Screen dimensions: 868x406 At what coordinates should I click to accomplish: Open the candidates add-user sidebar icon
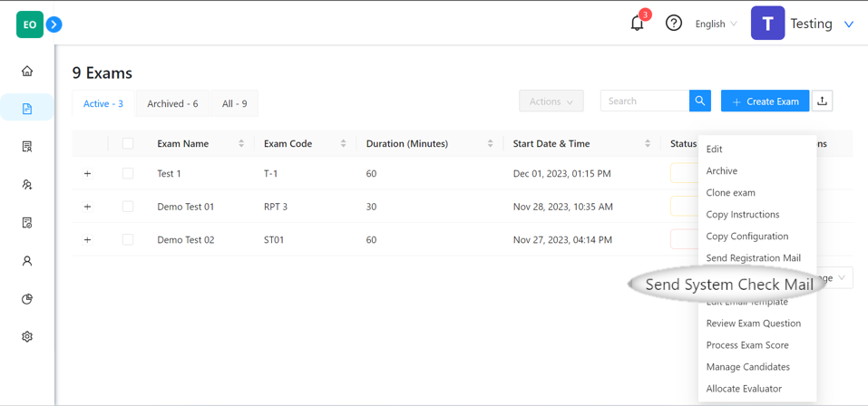pyautogui.click(x=27, y=185)
